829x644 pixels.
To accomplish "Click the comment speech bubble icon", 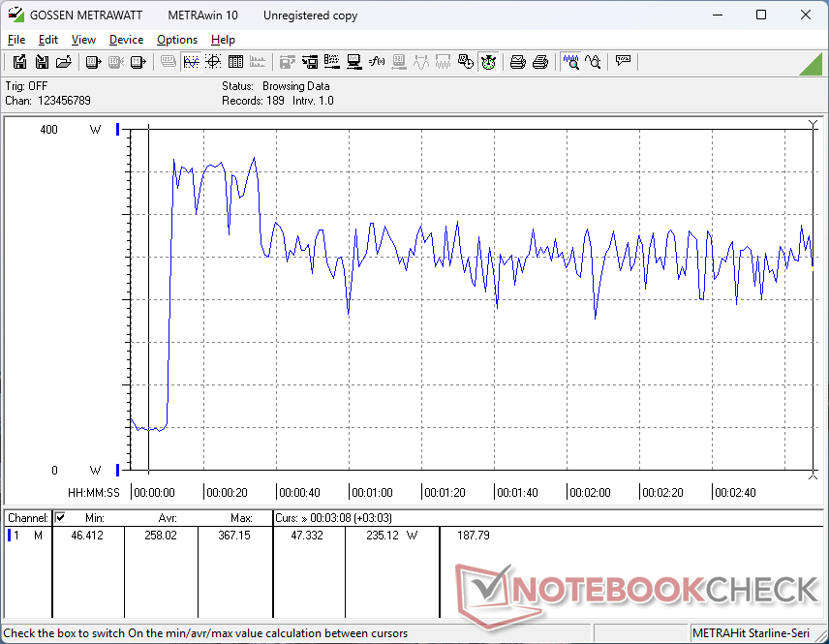I will pos(623,62).
